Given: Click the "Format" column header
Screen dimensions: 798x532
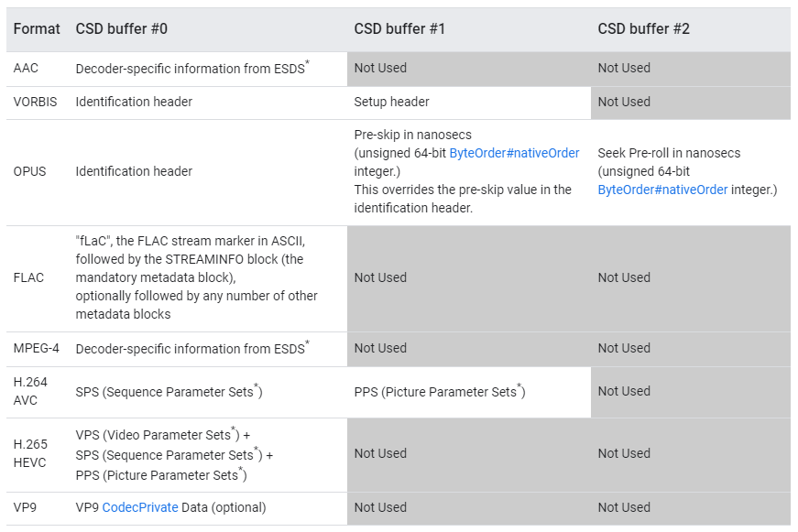Looking at the screenshot, I should click(37, 29).
